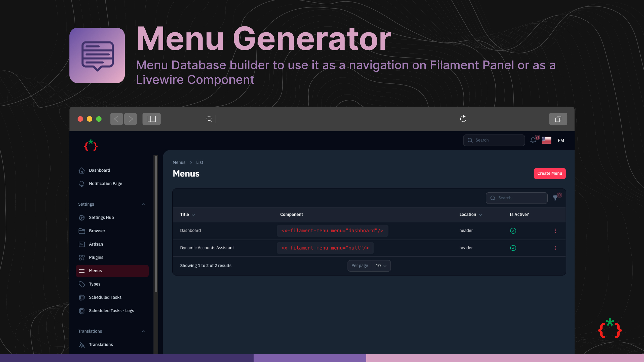Open the US flag language switcher

tap(546, 140)
